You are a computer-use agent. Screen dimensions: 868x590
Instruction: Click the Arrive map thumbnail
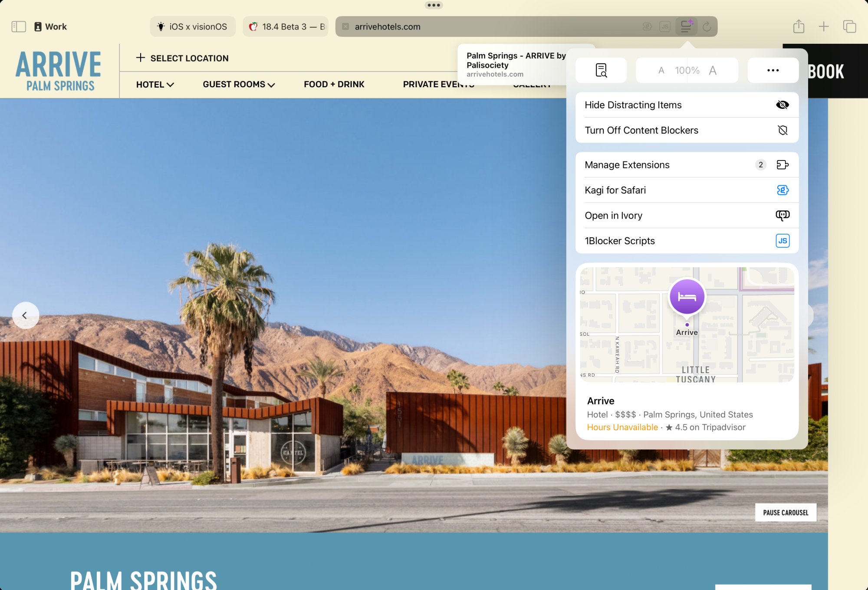coord(687,324)
